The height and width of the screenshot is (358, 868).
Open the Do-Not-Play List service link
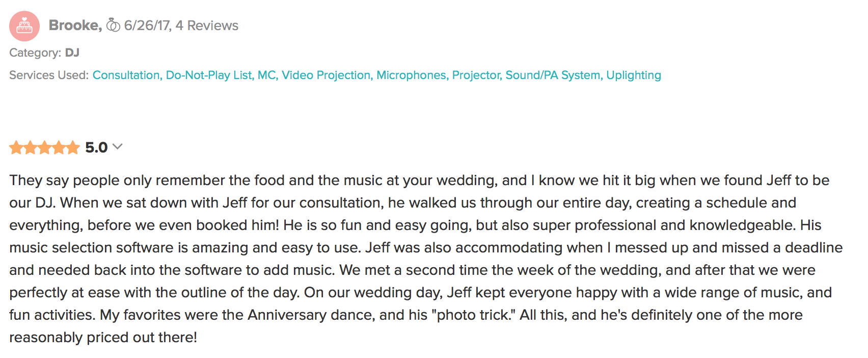click(210, 75)
